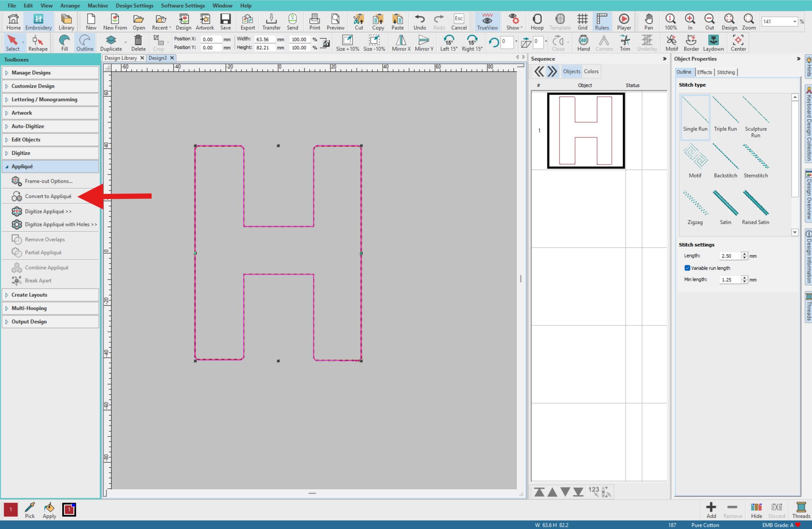
Task: Activate the Pan hand tool
Action: point(649,22)
